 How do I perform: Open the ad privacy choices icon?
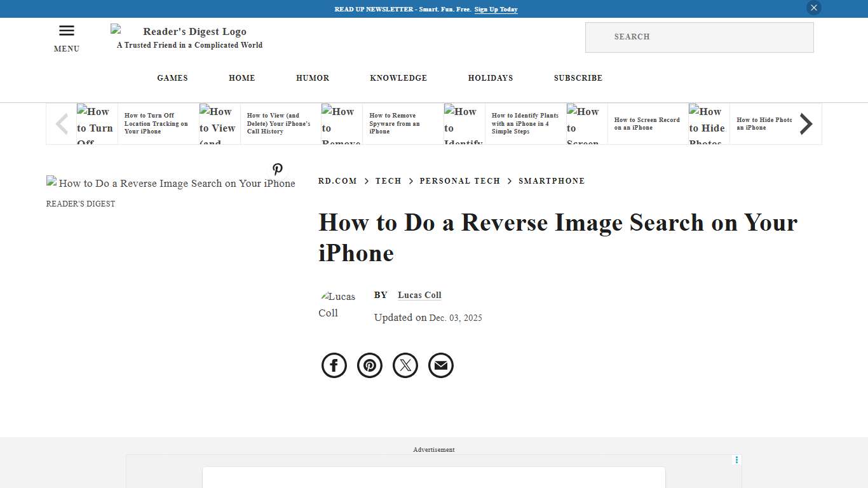click(x=736, y=459)
